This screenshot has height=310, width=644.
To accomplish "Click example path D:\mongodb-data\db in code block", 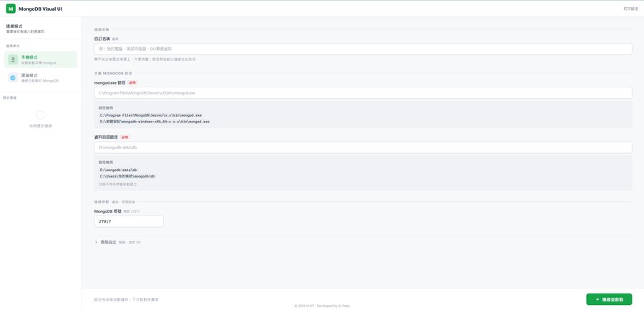I will tap(118, 170).
